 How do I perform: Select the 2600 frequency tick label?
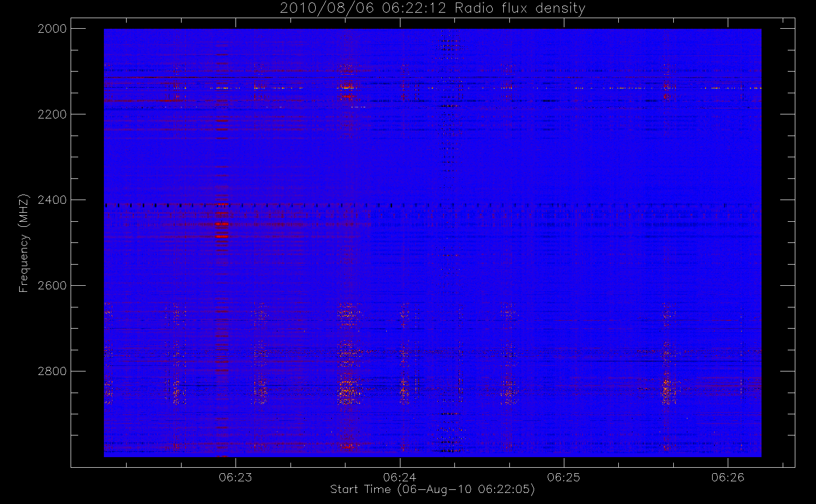pos(52,286)
